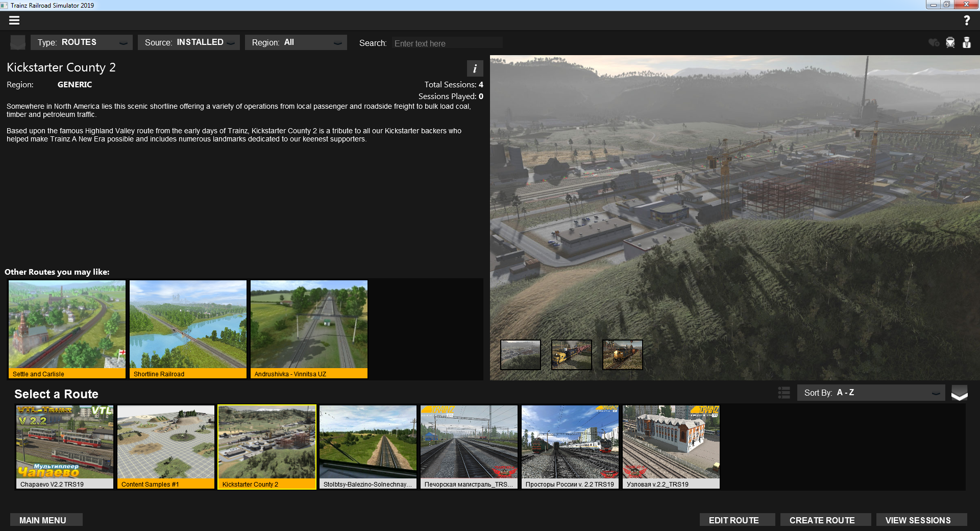Screen dimensions: 980x531
Task: Show third preview thumbnail with yellow engine
Action: pos(623,355)
